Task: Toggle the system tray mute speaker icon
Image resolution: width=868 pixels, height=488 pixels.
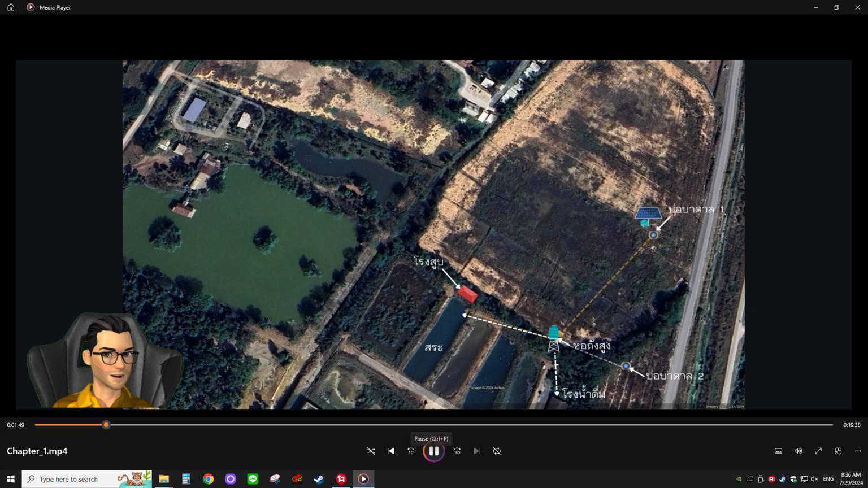Action: click(814, 479)
